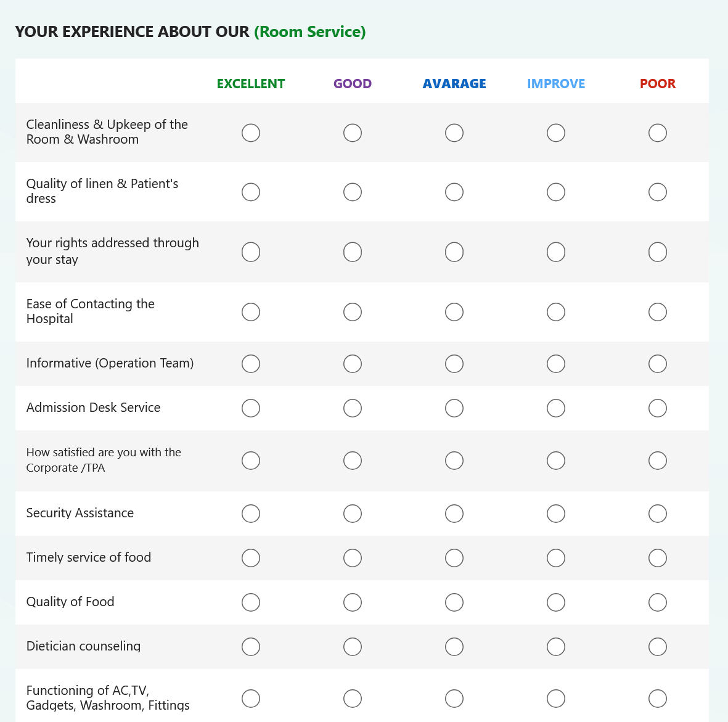This screenshot has width=728, height=722.
Task: Rate Security Assistance as Excellent
Action: click(251, 514)
